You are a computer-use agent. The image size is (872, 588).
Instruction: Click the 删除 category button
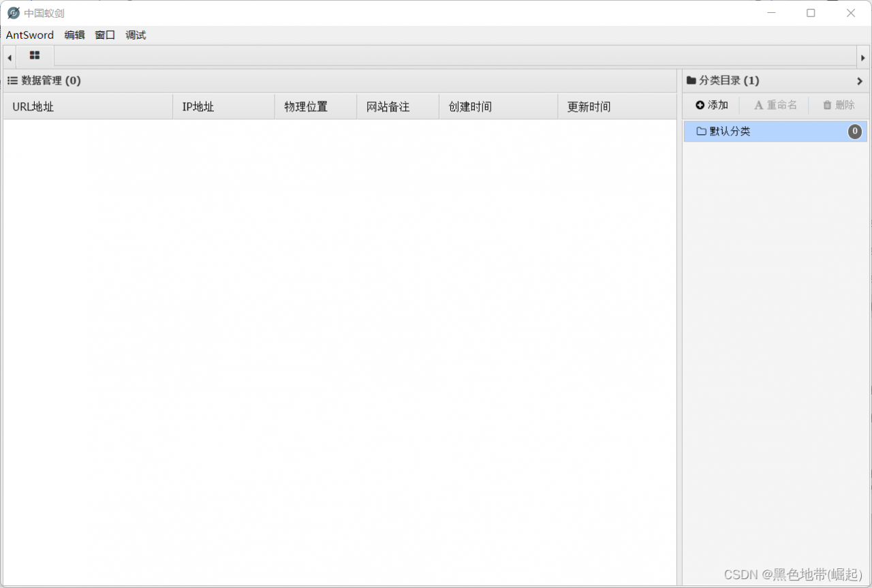[x=839, y=105]
